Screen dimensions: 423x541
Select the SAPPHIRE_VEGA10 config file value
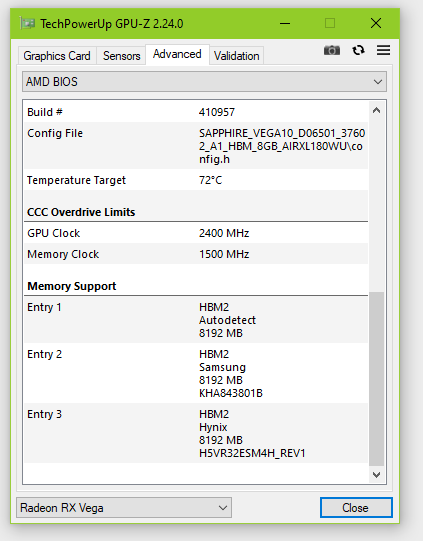point(282,146)
